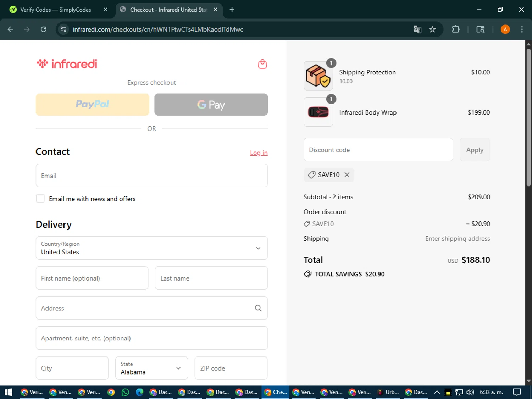The image size is (532, 399).
Task: Focus the Email input field
Action: click(x=152, y=176)
